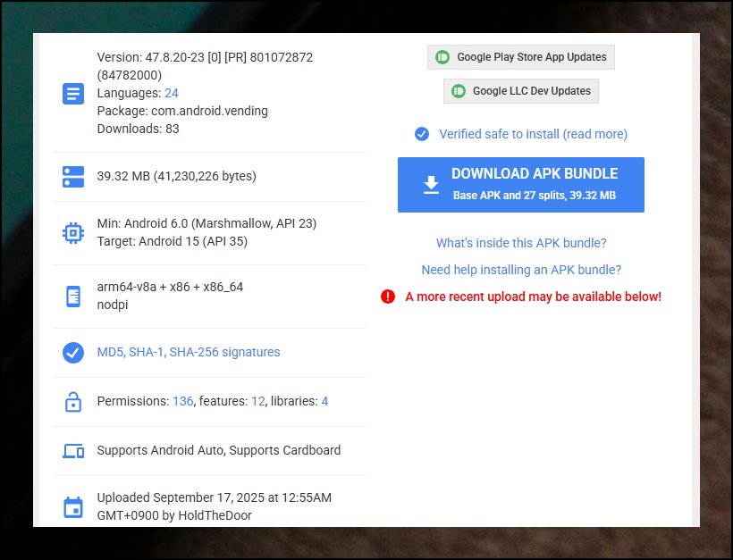Viewport: 733px width, 560px height.
Task: Click the Verified safe checkmark badge icon
Action: [422, 134]
